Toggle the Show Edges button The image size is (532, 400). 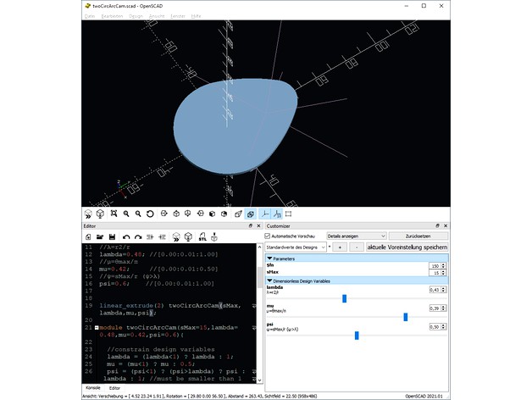(288, 214)
